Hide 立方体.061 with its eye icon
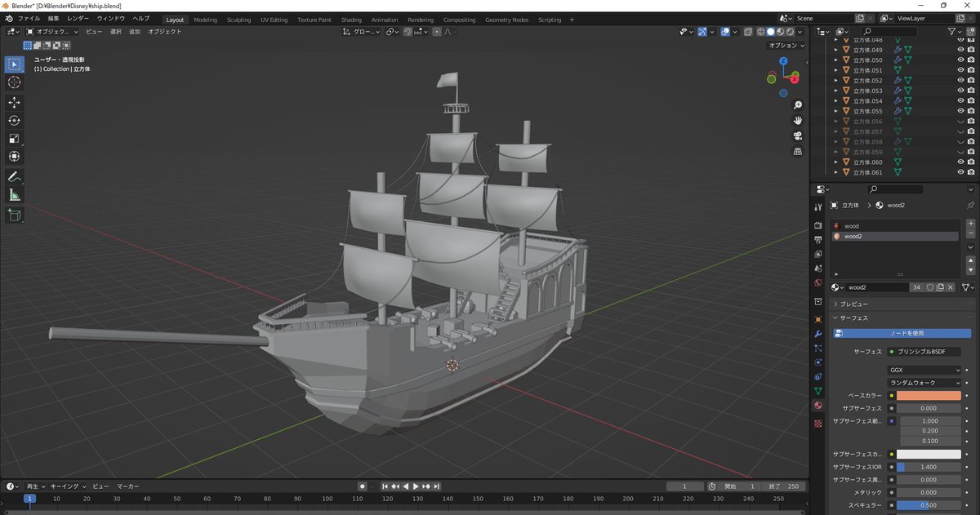This screenshot has width=980, height=515. (x=960, y=172)
